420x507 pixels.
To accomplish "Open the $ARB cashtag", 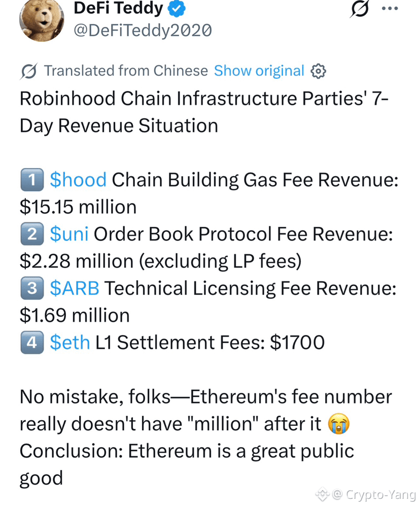I will [75, 288].
